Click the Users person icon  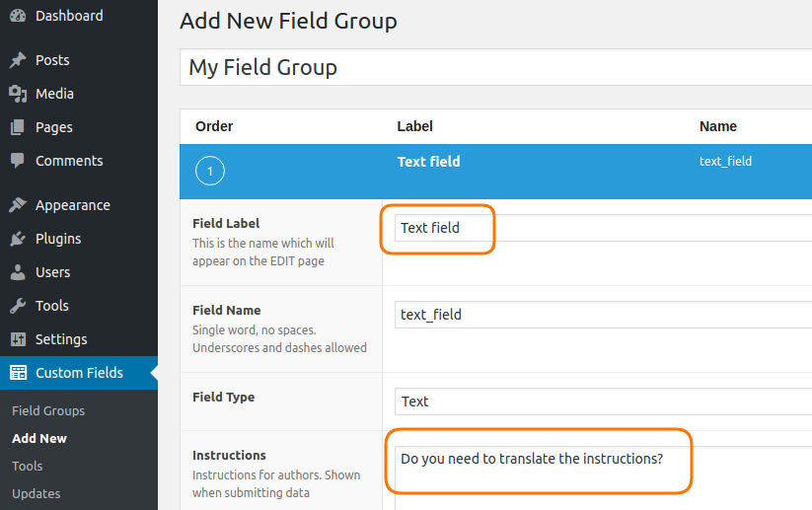(x=18, y=272)
